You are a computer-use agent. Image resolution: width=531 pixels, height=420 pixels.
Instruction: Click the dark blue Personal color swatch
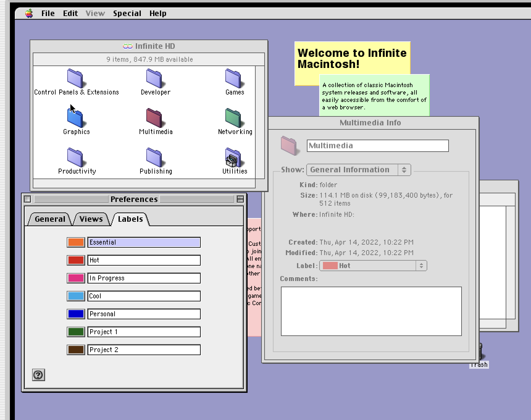point(76,314)
